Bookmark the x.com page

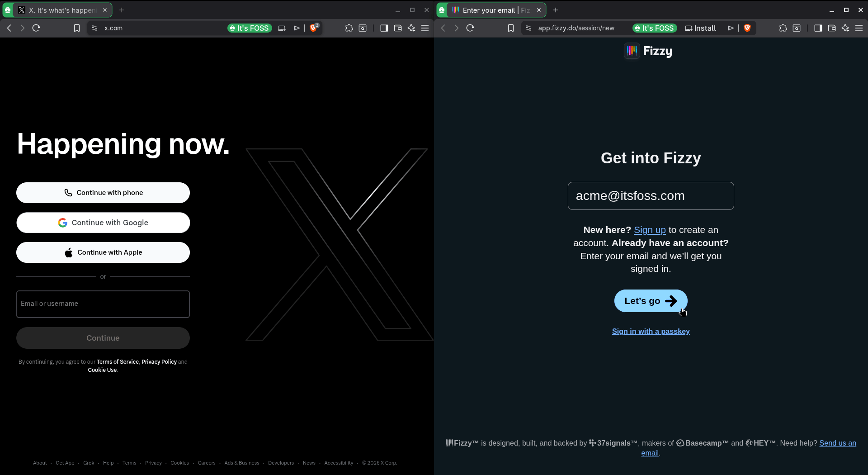(x=77, y=28)
